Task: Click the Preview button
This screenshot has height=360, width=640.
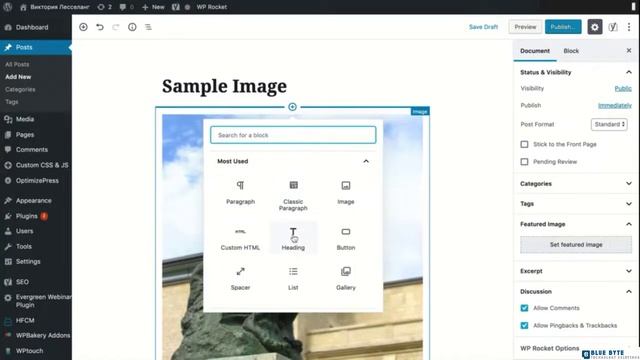Action: (x=525, y=27)
